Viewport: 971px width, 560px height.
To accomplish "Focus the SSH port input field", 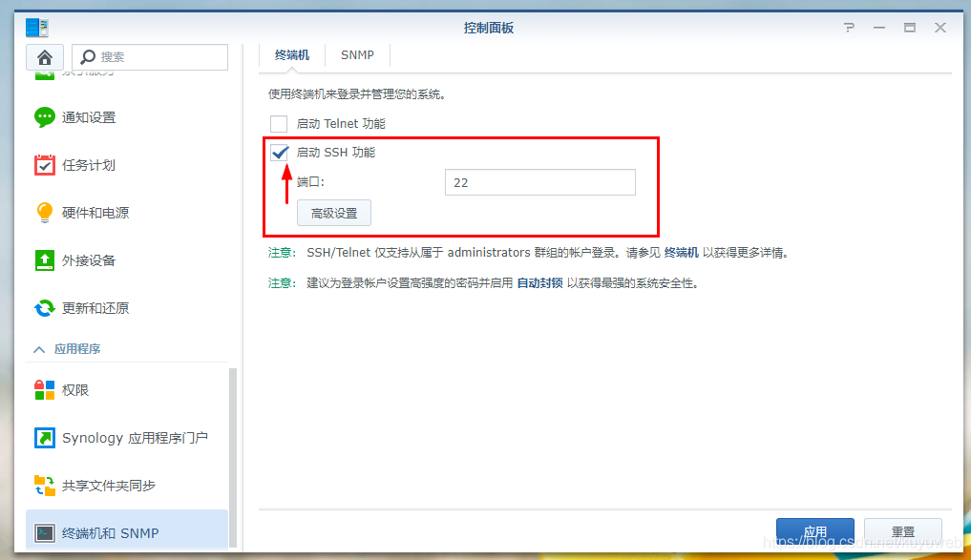I will [540, 182].
